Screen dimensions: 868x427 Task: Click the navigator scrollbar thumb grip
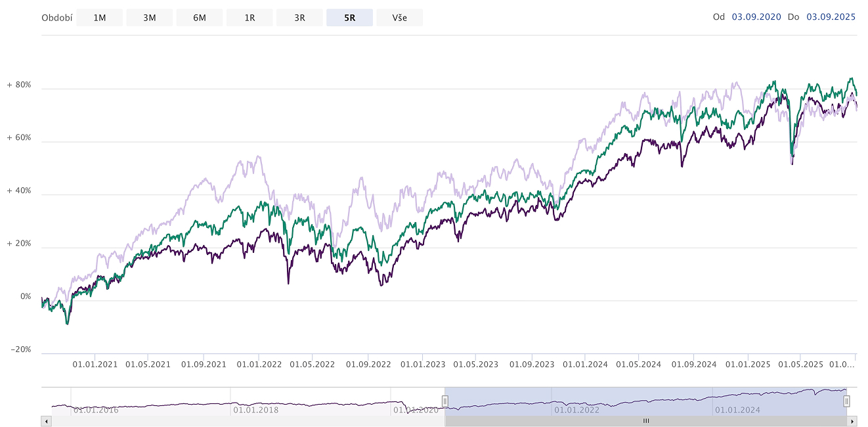pyautogui.click(x=645, y=421)
